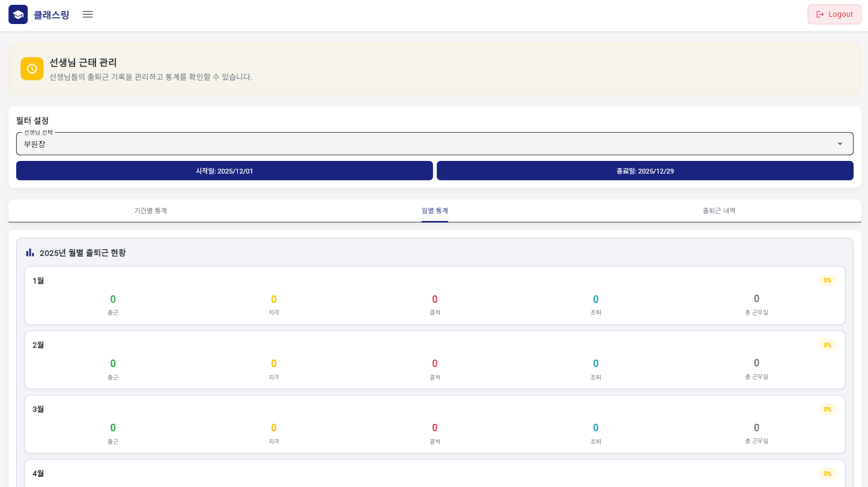This screenshot has height=487, width=868.
Task: Click the 1월 green 출근 count
Action: coord(113,299)
